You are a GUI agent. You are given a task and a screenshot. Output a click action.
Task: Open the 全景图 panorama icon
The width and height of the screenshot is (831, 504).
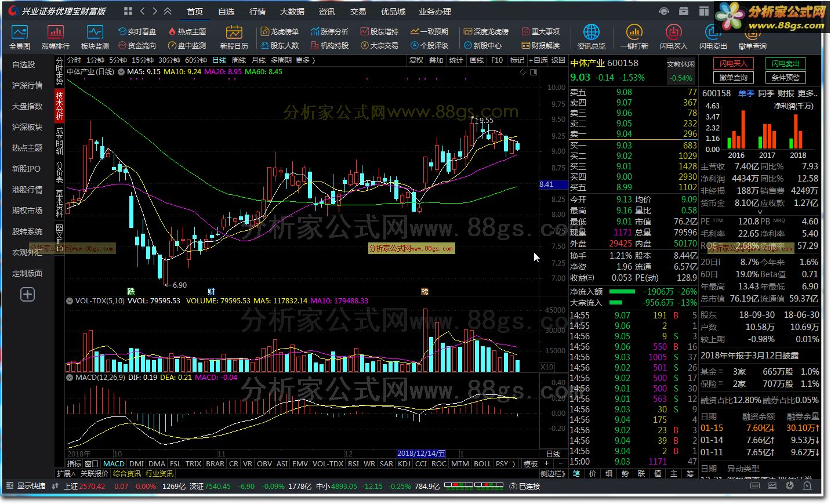tap(20, 37)
